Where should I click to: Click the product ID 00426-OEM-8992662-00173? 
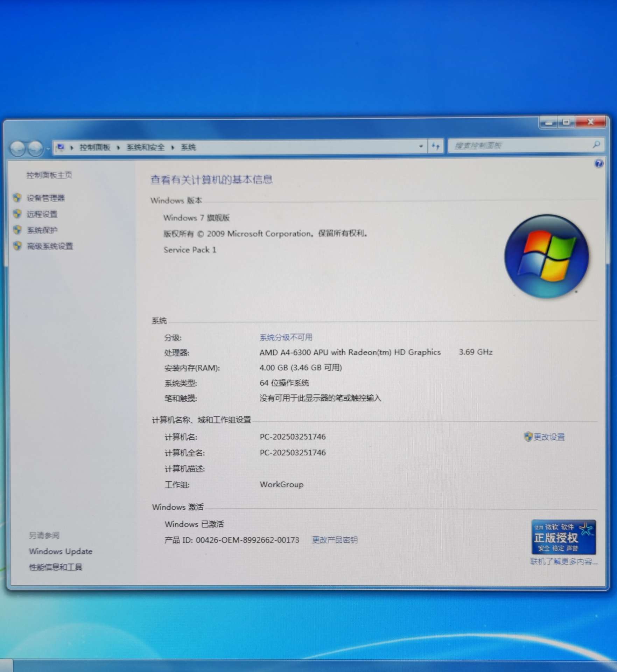pyautogui.click(x=247, y=540)
